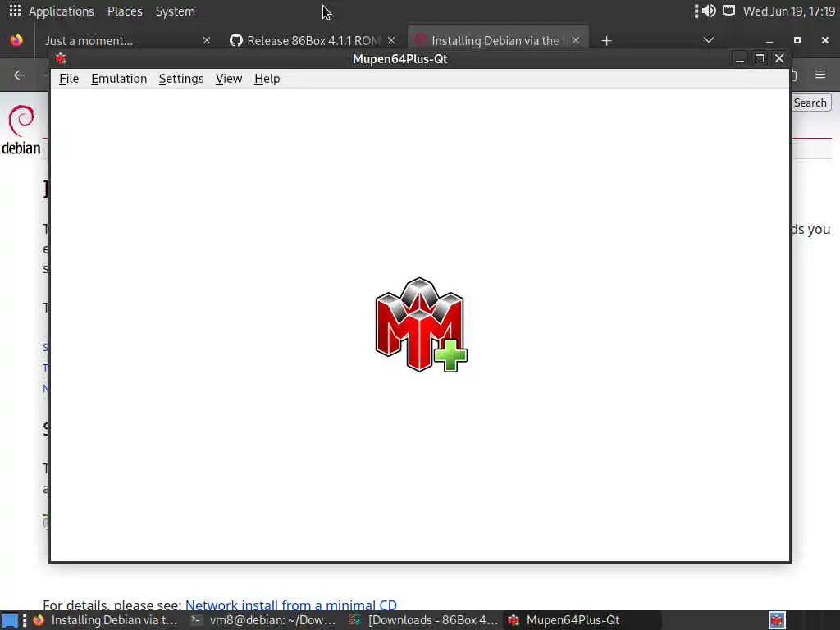
Task: Minimize the Mupen64Plus-Qt window
Action: click(740, 59)
